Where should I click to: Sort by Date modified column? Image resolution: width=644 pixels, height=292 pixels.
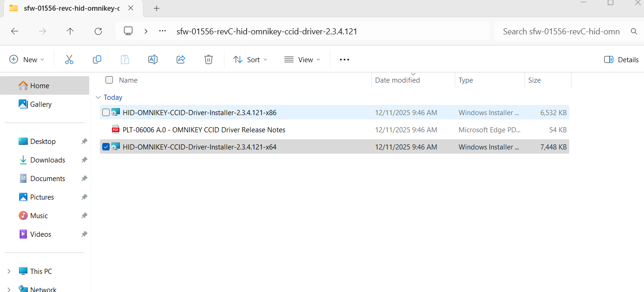pos(397,80)
